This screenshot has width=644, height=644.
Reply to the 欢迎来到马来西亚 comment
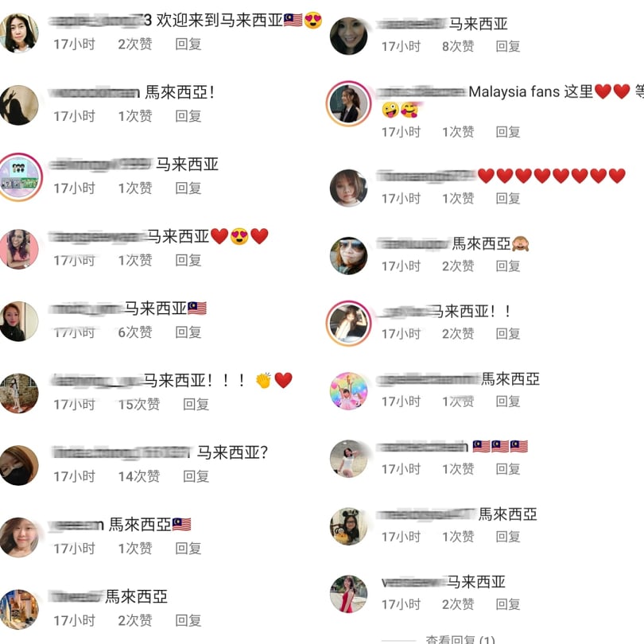click(188, 44)
